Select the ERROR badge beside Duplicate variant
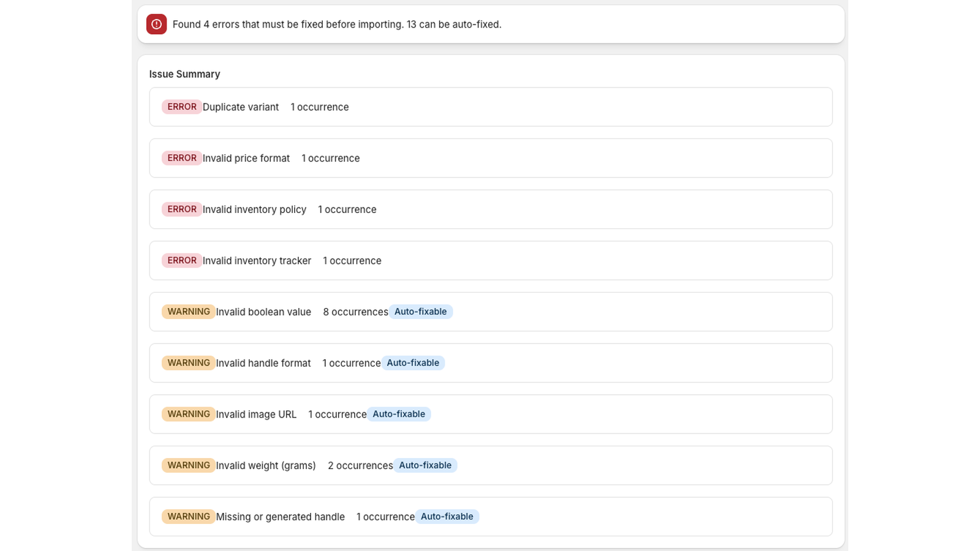 (x=182, y=107)
